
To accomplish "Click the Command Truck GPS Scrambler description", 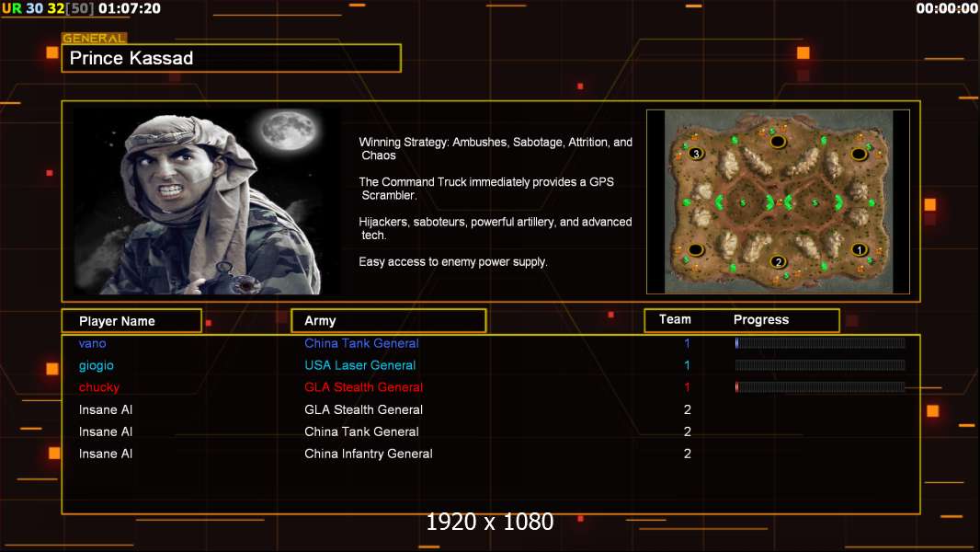I will pos(486,189).
